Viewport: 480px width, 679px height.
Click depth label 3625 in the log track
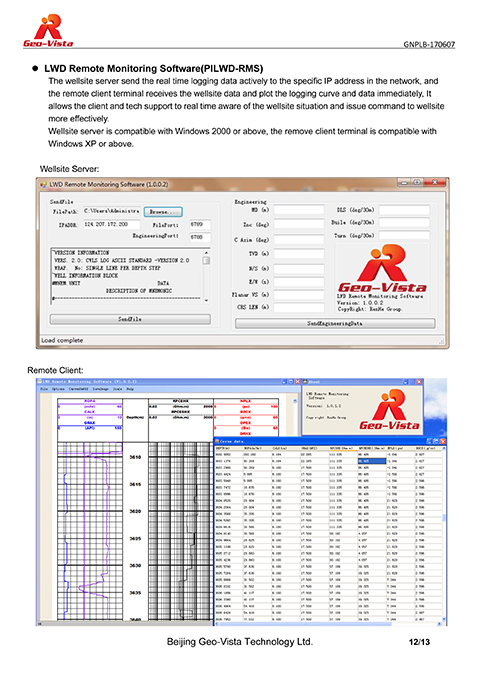(x=136, y=539)
